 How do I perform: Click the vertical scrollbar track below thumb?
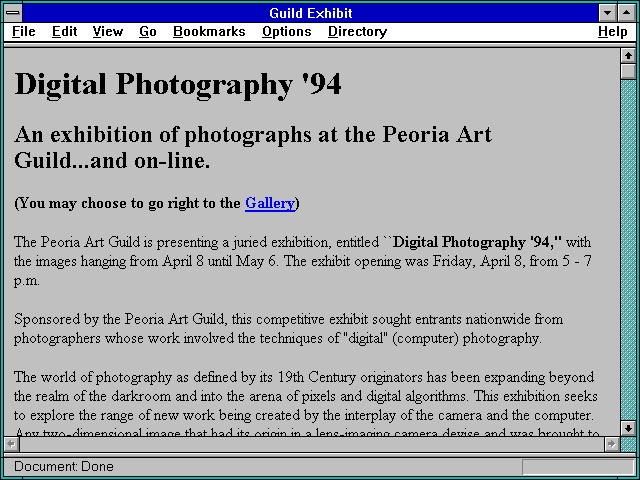tap(628, 250)
